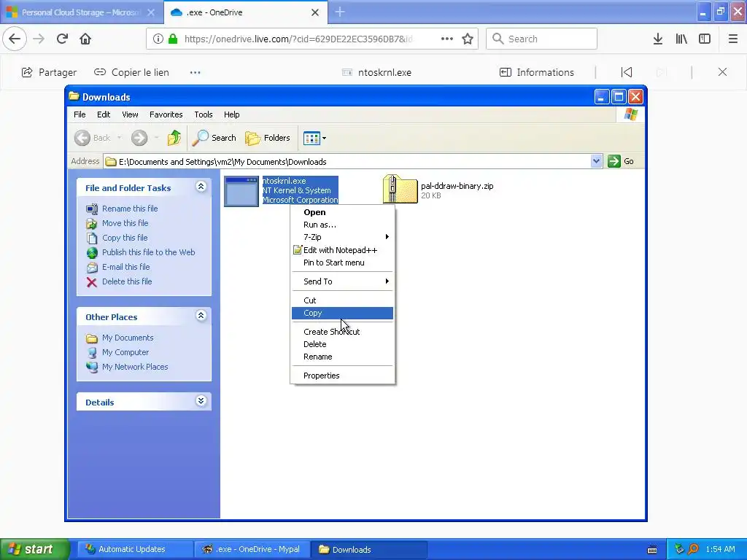Click the Windows start button

point(34,549)
